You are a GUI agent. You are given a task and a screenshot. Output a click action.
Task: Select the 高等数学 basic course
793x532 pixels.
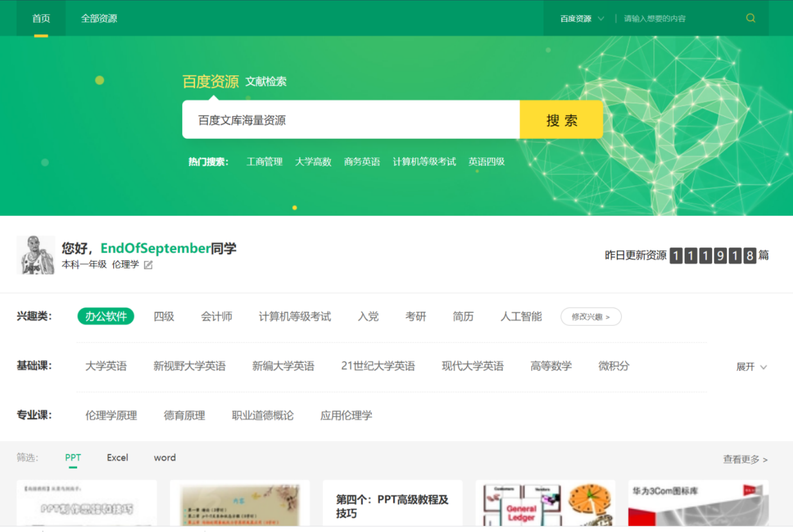click(x=551, y=366)
